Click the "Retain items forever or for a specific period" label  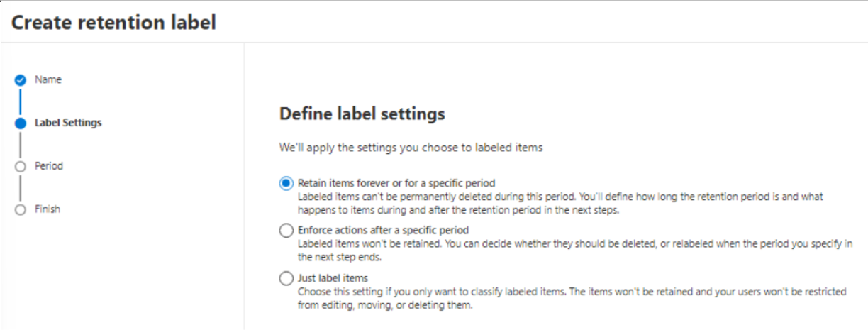click(x=396, y=183)
